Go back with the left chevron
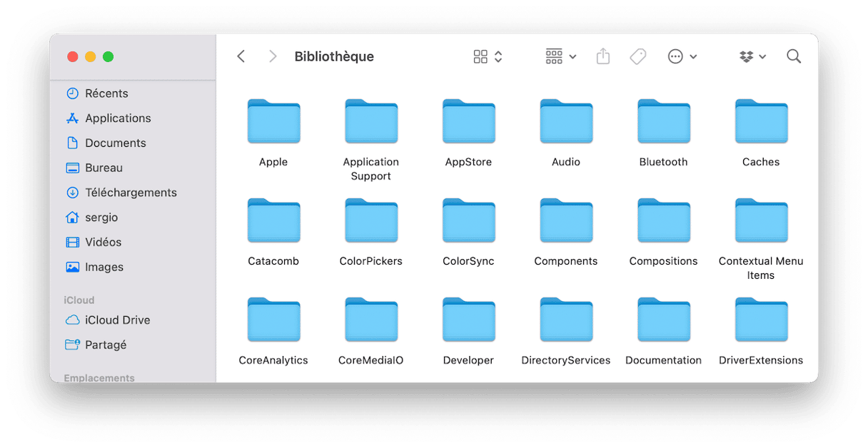The width and height of the screenshot is (868, 448). click(x=241, y=56)
